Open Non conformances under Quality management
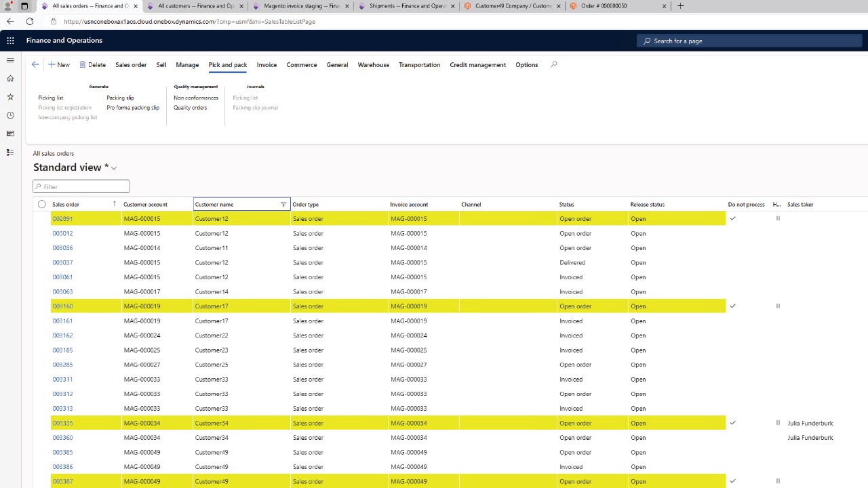 pos(196,98)
